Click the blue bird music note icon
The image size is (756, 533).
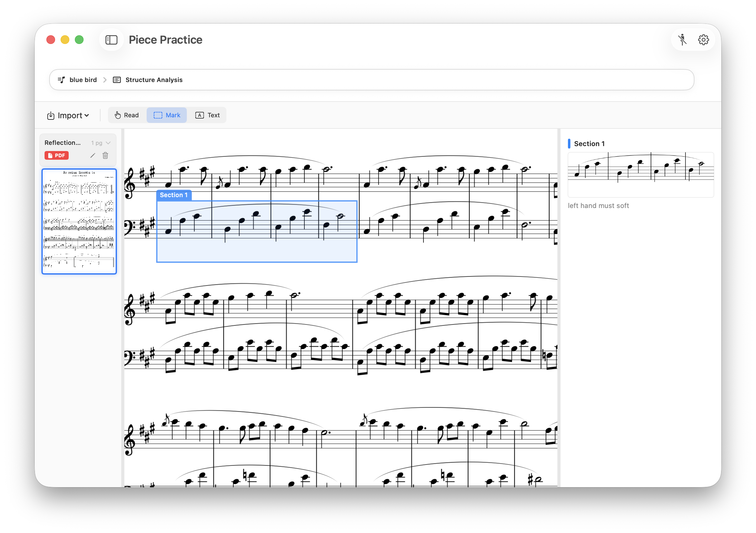click(x=61, y=80)
